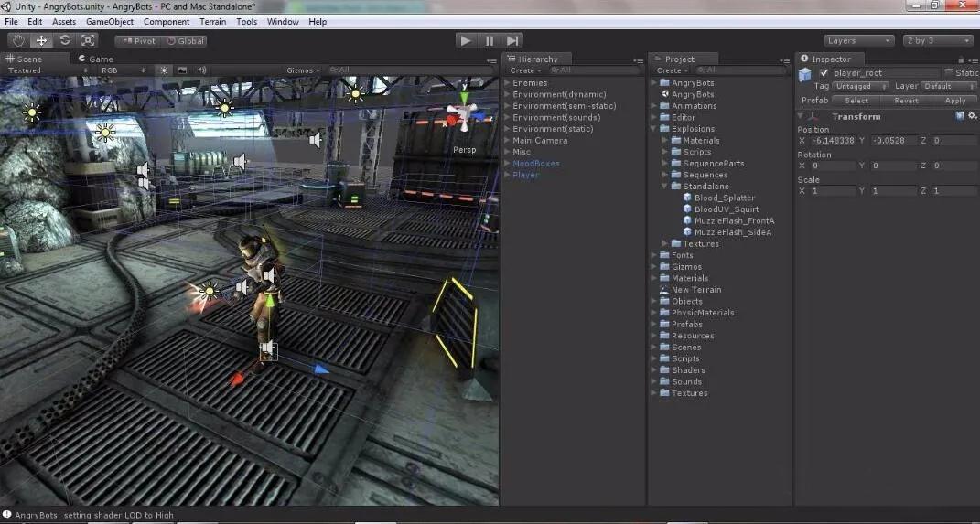The image size is (980, 524).
Task: Click the Position X input field
Action: coord(832,141)
